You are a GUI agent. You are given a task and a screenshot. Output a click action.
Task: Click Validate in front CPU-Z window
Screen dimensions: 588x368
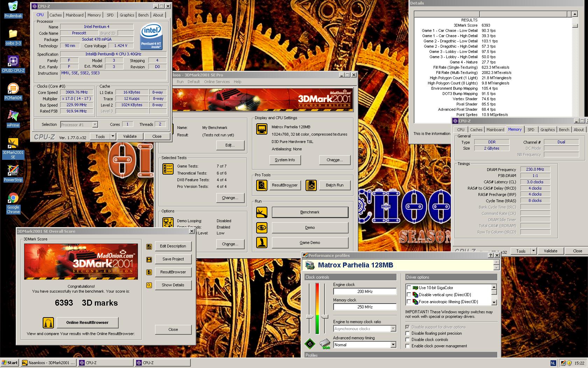point(130,136)
